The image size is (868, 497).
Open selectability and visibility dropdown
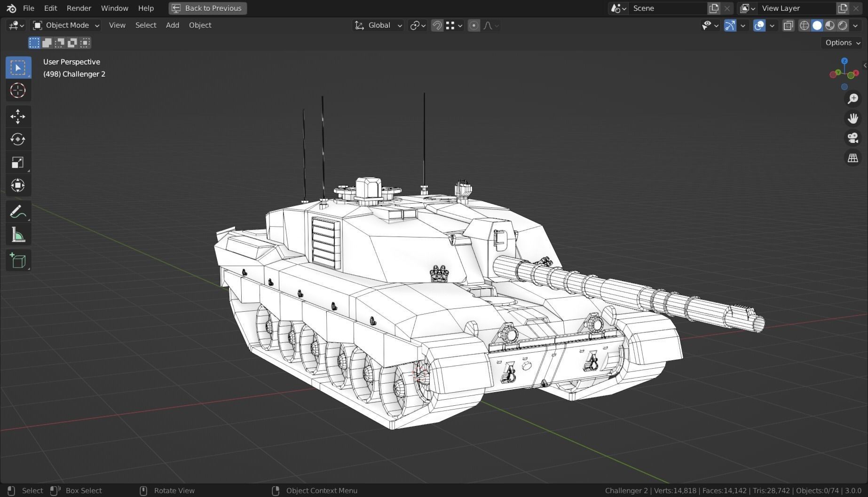(710, 25)
